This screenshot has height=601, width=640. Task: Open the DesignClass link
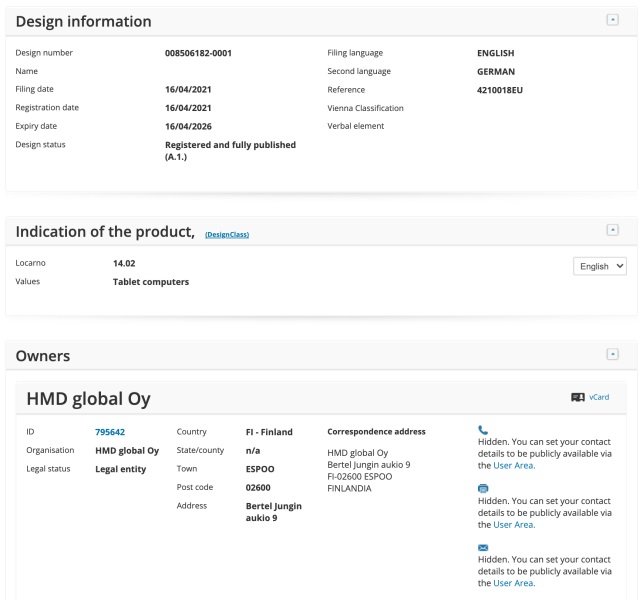pyautogui.click(x=226, y=234)
